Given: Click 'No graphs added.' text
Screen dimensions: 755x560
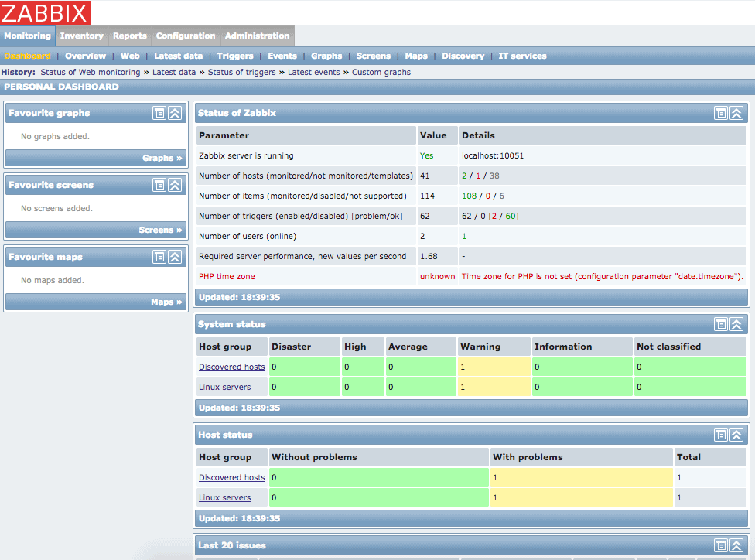Looking at the screenshot, I should coord(55,136).
